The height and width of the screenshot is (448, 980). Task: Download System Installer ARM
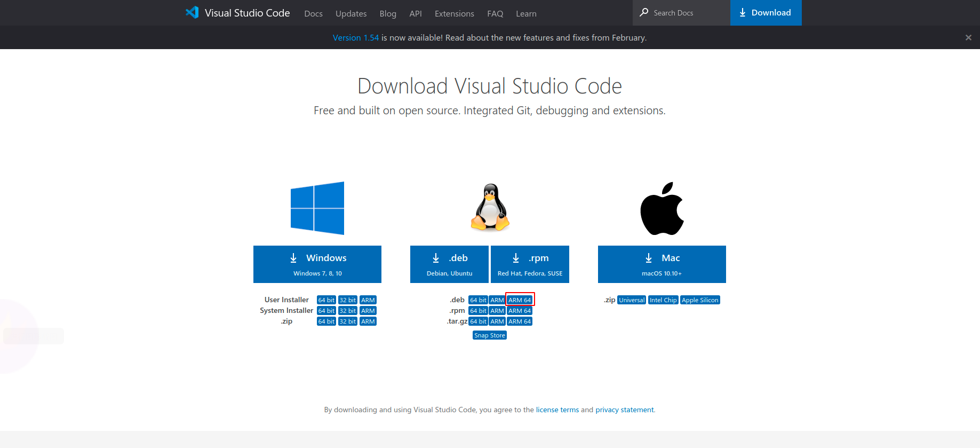(368, 311)
